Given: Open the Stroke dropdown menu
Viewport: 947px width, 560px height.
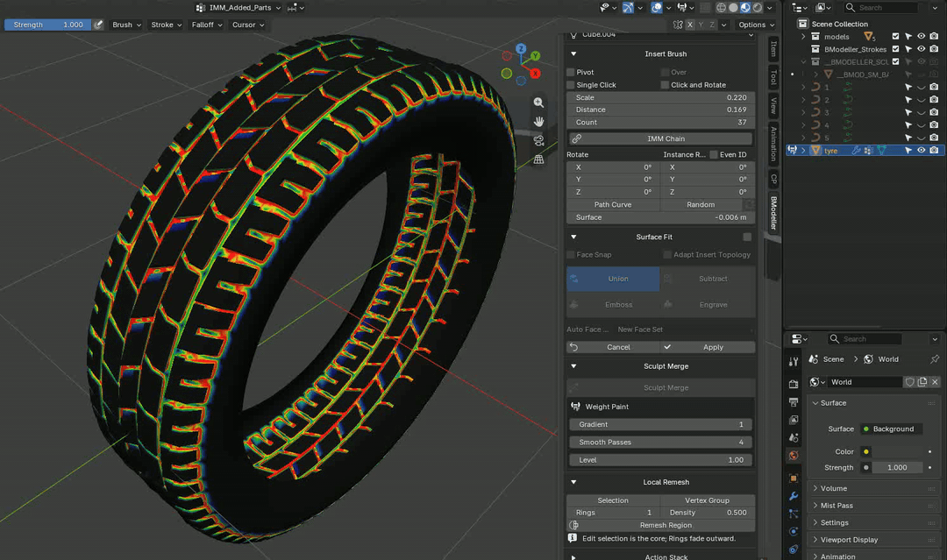Looking at the screenshot, I should 166,25.
